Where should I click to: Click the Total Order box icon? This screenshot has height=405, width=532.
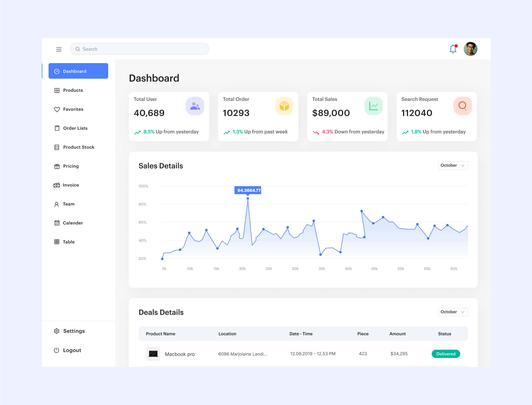point(284,106)
